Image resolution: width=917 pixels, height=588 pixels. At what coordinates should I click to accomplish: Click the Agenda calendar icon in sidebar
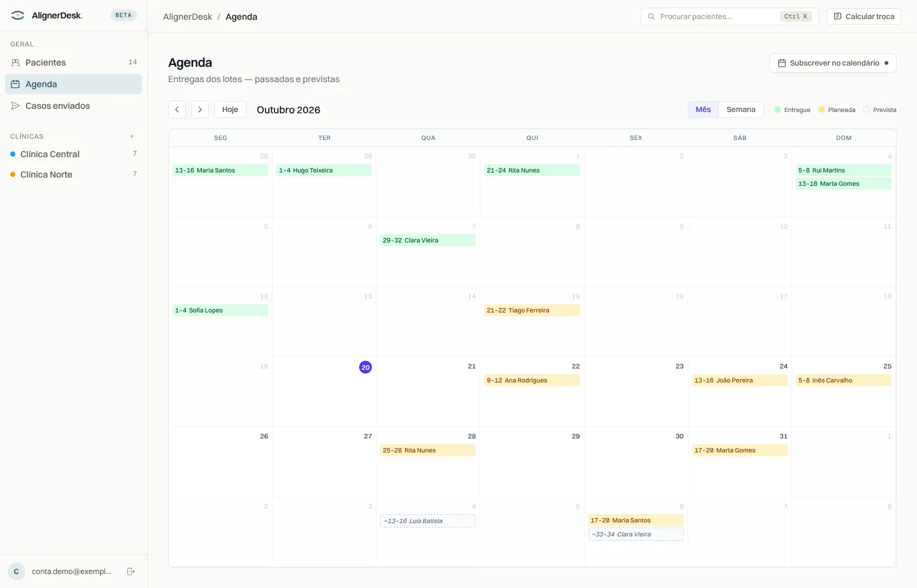[x=15, y=84]
